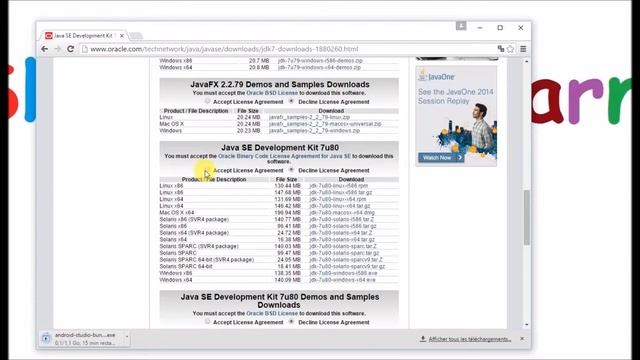Screen dimensions: 640x360
Task: Decline License Agreement for JDK 7u80
Action: (291, 170)
